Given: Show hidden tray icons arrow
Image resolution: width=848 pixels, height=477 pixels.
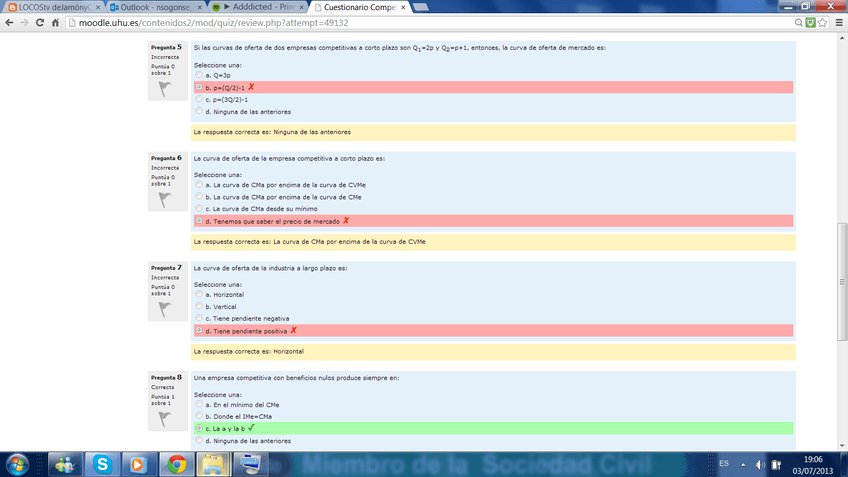Looking at the screenshot, I should (x=743, y=465).
